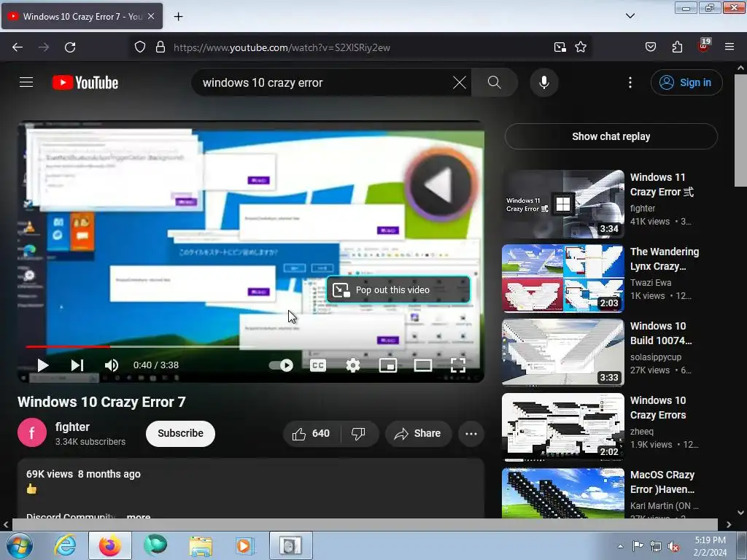Image resolution: width=747 pixels, height=560 pixels.
Task: Open the Windows Start menu
Action: [19, 545]
